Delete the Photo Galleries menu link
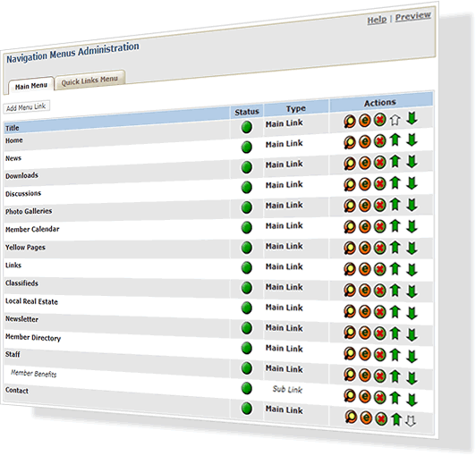This screenshot has width=476, height=456. 379,205
